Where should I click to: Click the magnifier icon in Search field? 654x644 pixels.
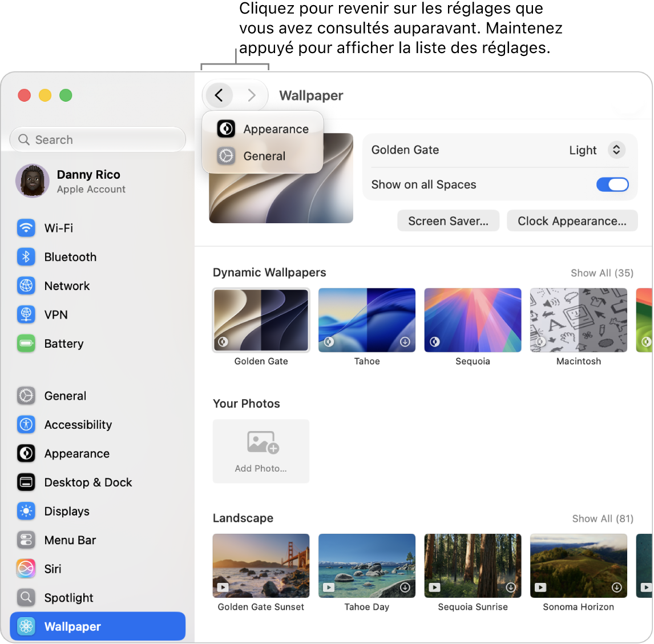[x=24, y=139]
